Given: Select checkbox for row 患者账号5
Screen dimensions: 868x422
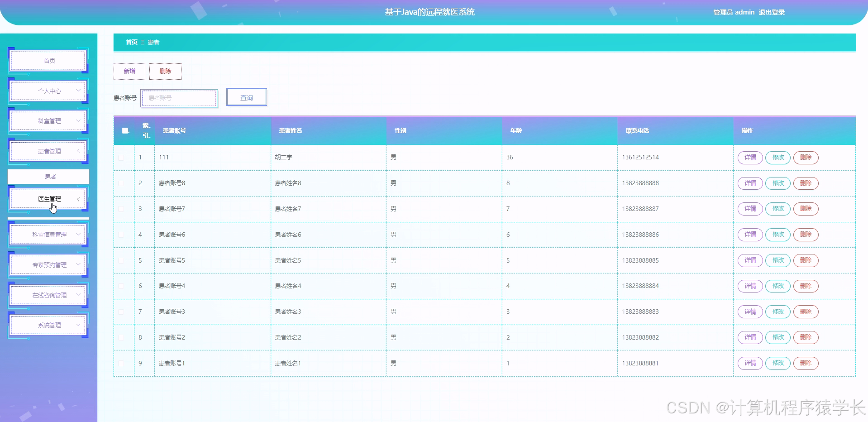Looking at the screenshot, I should [x=121, y=260].
